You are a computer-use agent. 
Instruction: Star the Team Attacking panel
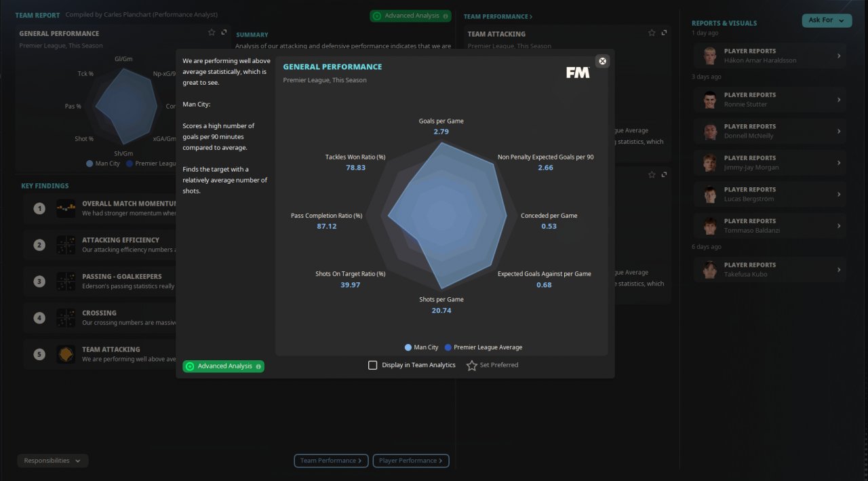click(652, 33)
